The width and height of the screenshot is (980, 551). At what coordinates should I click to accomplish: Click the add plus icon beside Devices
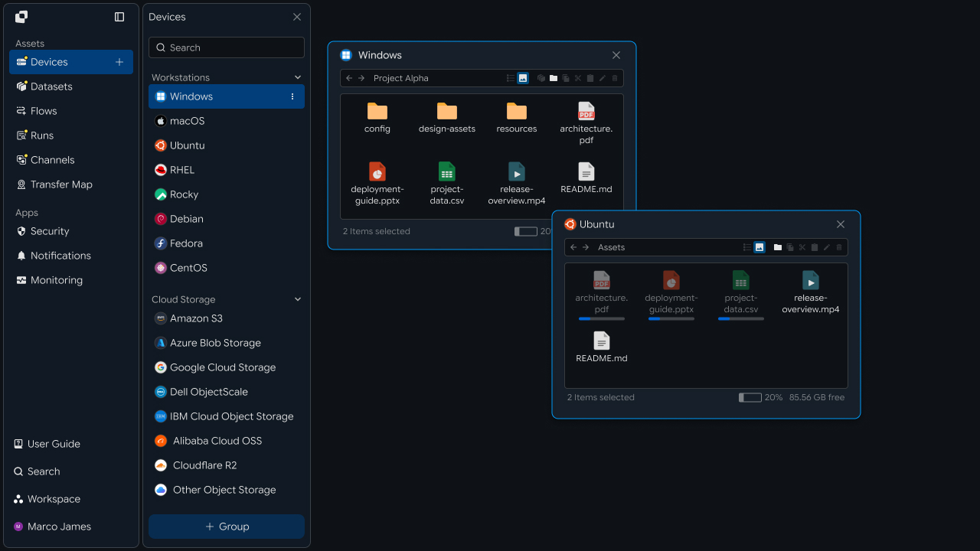[119, 62]
